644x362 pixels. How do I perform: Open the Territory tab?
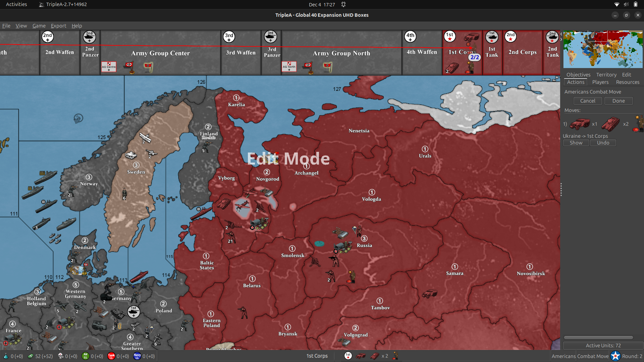(x=606, y=74)
